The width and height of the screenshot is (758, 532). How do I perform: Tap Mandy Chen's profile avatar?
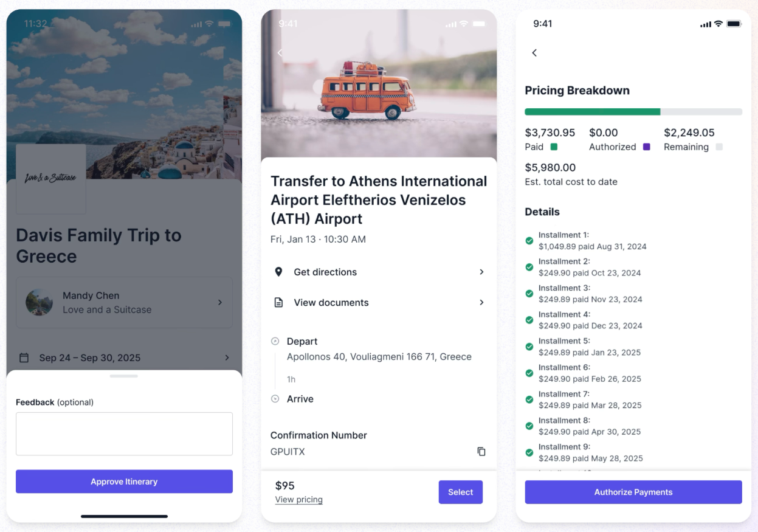click(39, 302)
